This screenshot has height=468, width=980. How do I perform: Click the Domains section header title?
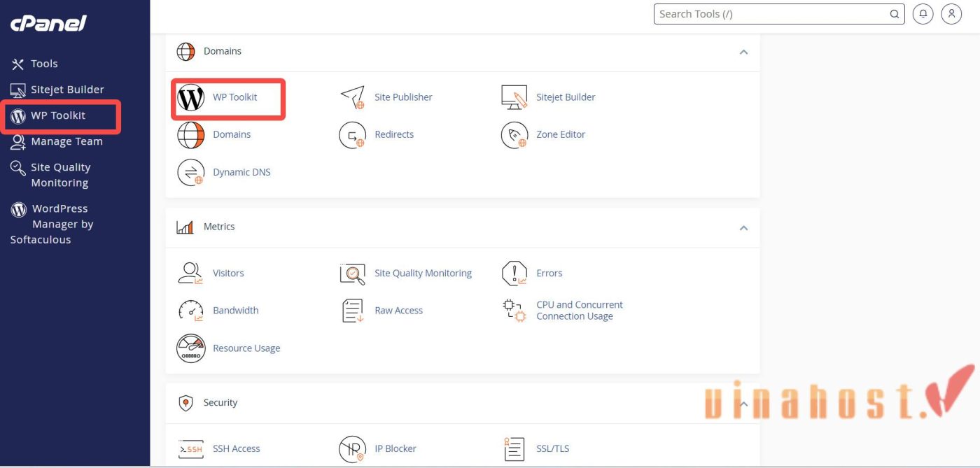[223, 51]
